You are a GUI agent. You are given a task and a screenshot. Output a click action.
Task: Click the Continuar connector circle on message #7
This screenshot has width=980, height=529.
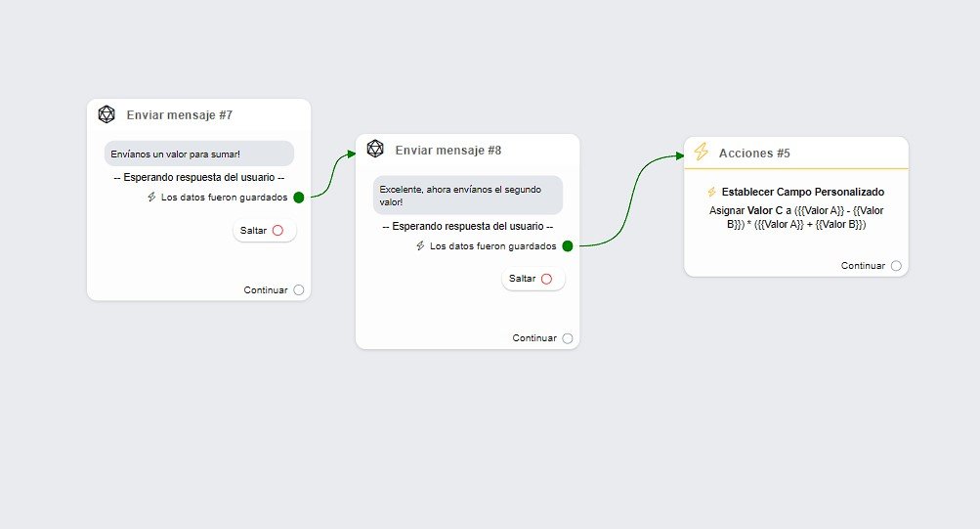point(298,289)
